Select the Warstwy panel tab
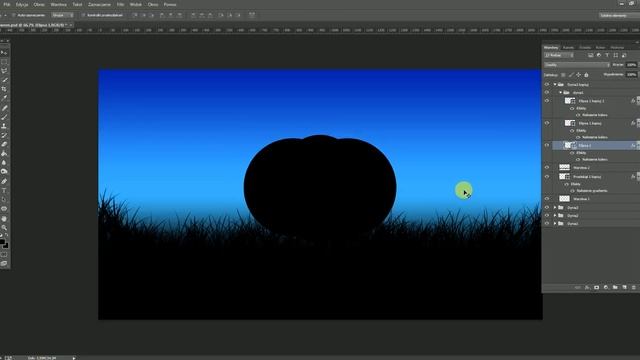 pyautogui.click(x=551, y=47)
